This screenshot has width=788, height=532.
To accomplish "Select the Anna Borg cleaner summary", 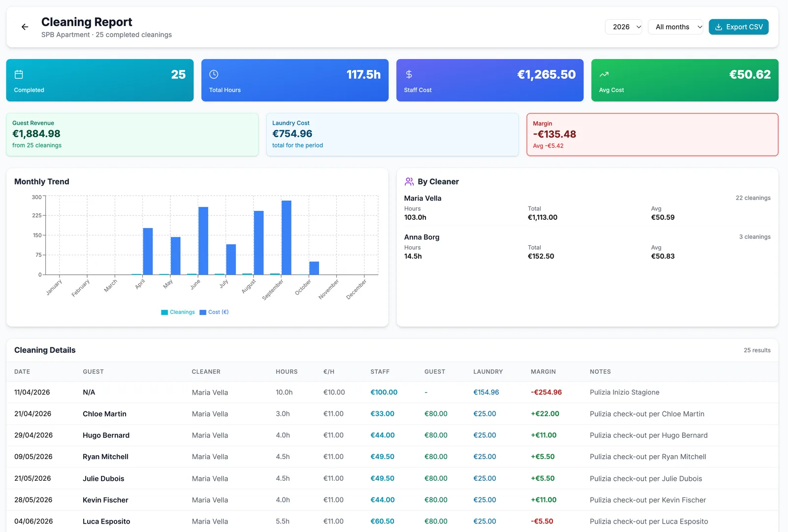I will [x=587, y=247].
